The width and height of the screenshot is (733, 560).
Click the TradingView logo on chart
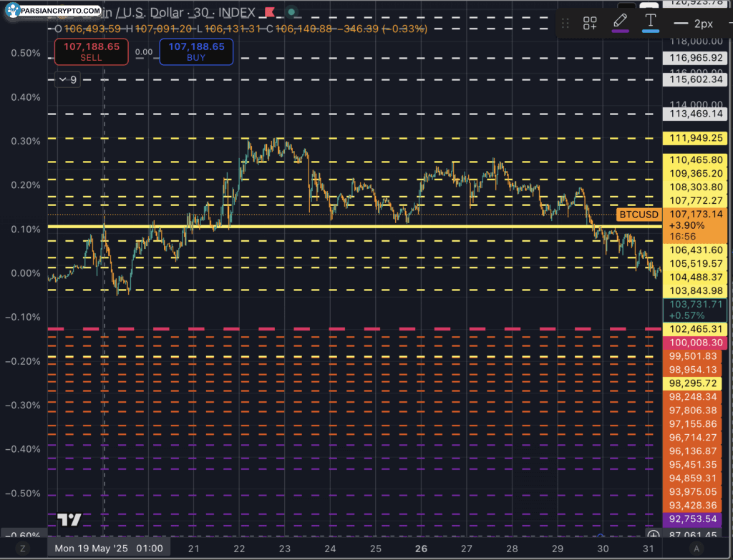[69, 519]
